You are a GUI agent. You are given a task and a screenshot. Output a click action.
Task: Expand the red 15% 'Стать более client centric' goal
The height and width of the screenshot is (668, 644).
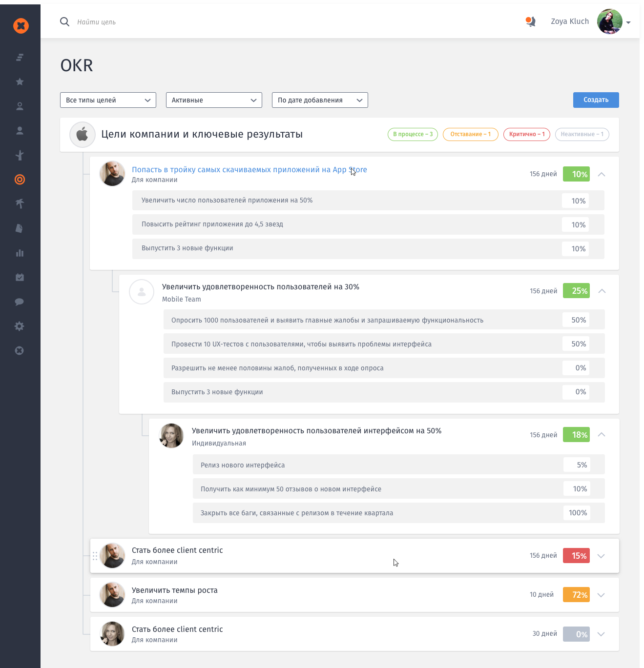point(602,556)
